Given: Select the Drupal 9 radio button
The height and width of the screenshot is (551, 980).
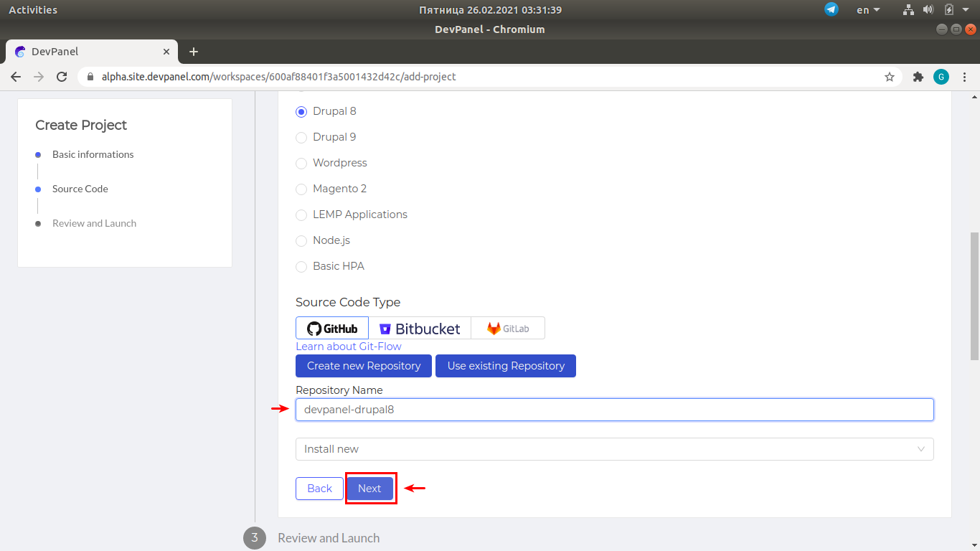Looking at the screenshot, I should click(x=301, y=137).
